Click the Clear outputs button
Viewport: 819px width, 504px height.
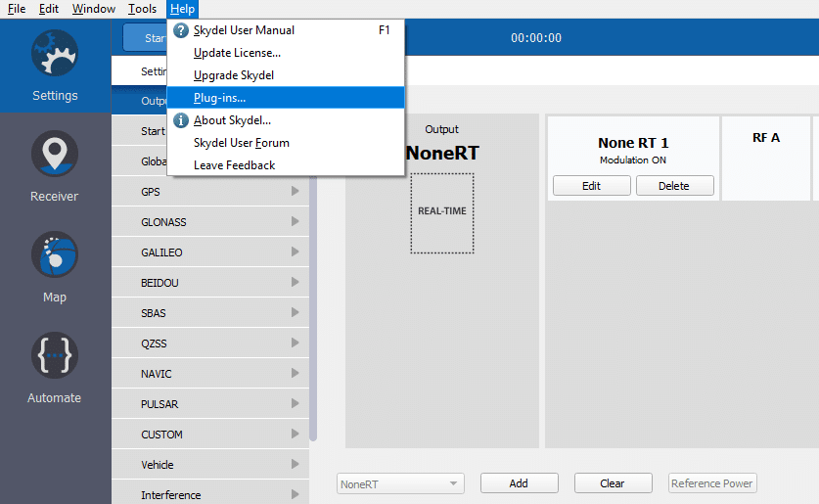(614, 483)
